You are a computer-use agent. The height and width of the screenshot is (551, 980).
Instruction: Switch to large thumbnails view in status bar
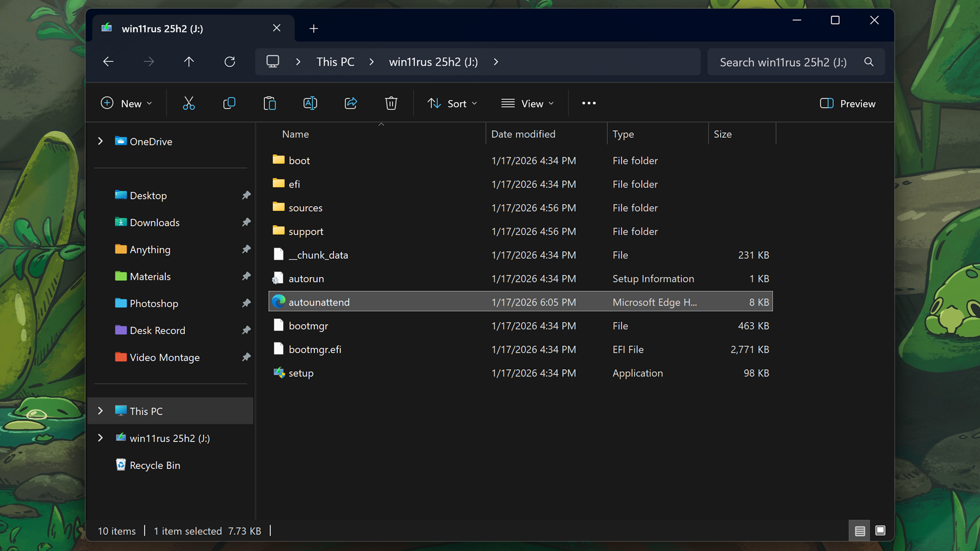pos(880,531)
